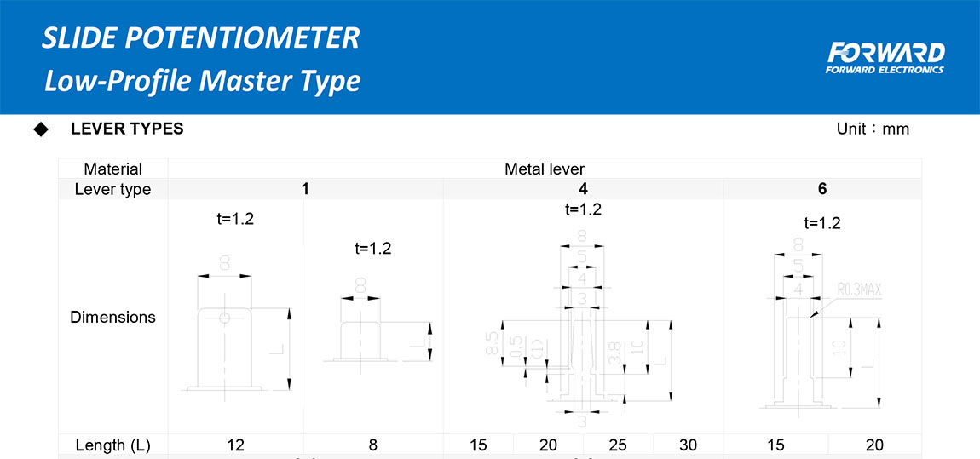Click the length value 30 cell

coord(688,445)
